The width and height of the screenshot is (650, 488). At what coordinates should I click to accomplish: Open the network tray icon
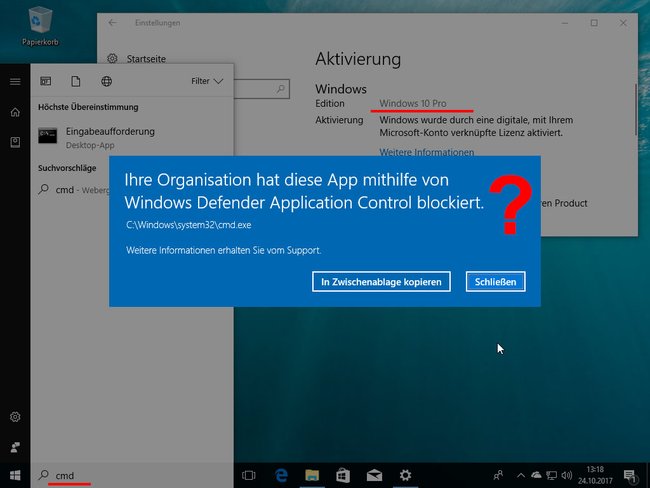551,476
